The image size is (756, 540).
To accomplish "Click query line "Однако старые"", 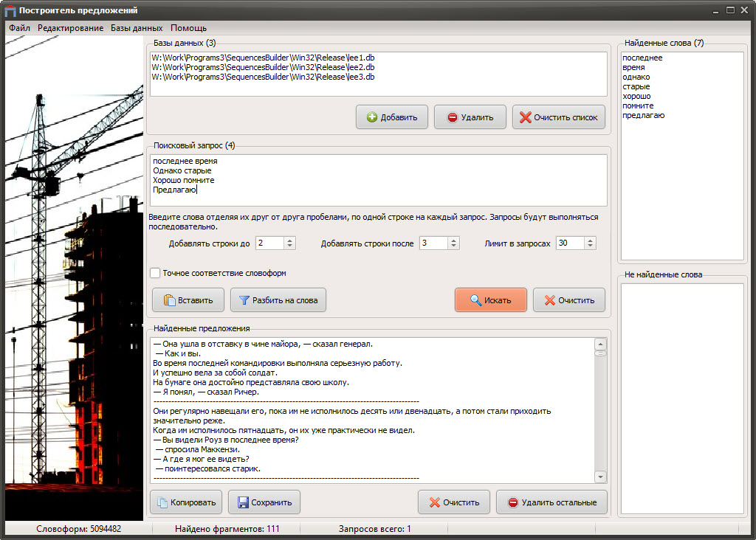I will click(182, 170).
